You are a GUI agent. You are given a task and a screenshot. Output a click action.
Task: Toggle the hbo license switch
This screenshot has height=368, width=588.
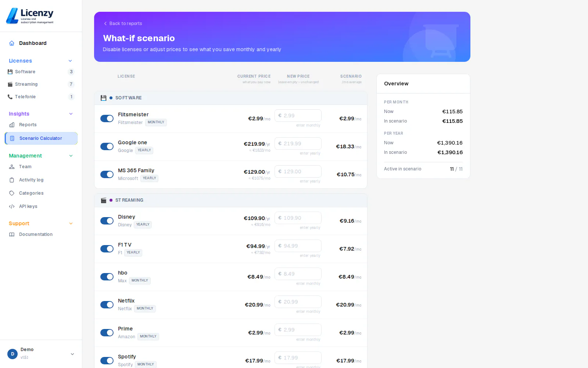(x=107, y=277)
